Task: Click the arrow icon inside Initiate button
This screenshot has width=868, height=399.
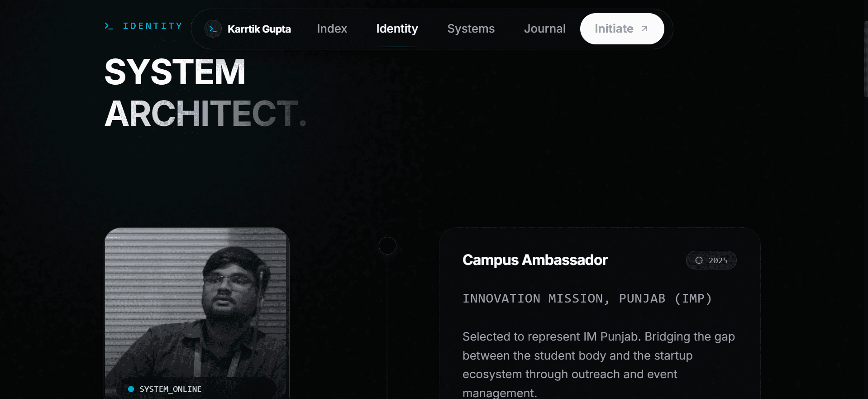Action: tap(645, 29)
